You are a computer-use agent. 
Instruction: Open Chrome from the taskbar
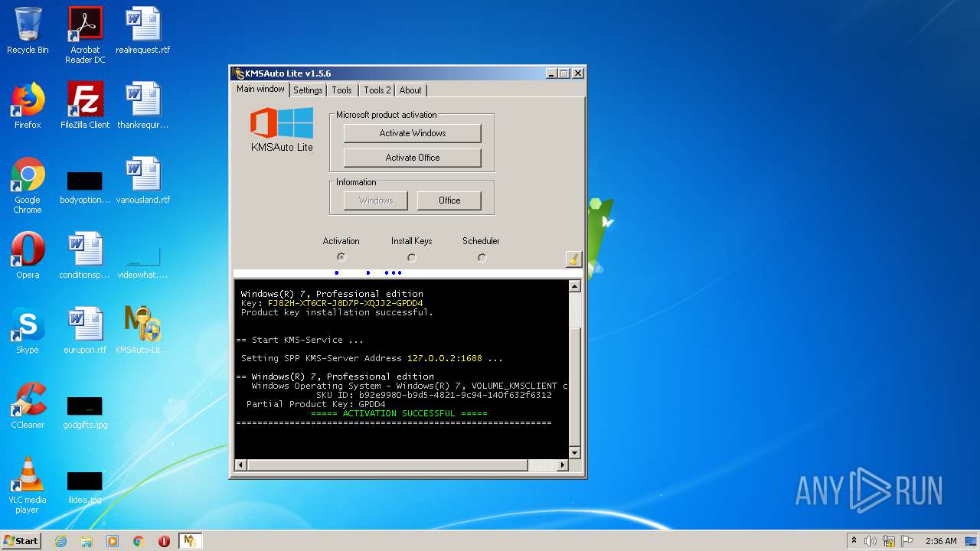[x=139, y=541]
